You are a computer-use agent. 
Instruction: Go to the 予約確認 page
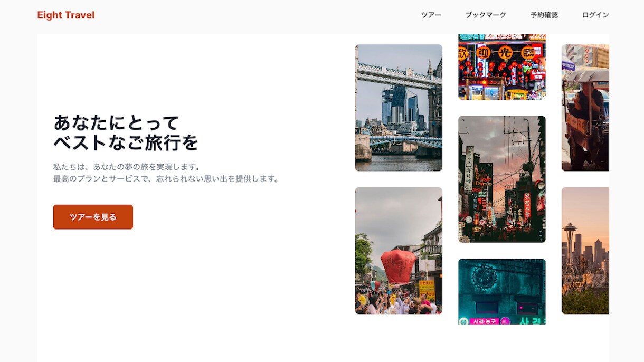544,15
